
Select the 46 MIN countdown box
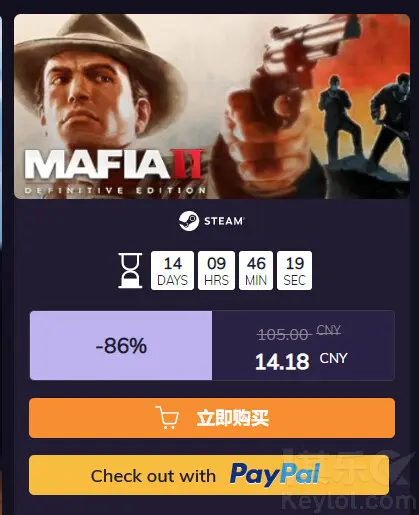click(x=256, y=271)
